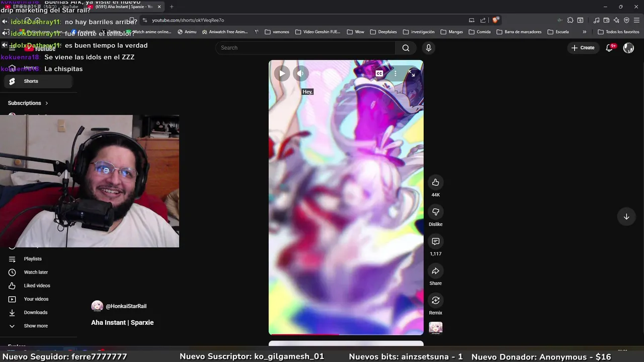Toggle closed captions on the Short
Viewport: 644px width, 362px height.
[379, 73]
